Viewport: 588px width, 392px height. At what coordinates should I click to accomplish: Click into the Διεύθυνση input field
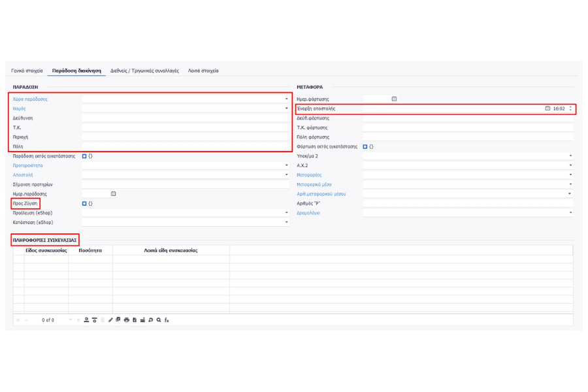(186, 118)
